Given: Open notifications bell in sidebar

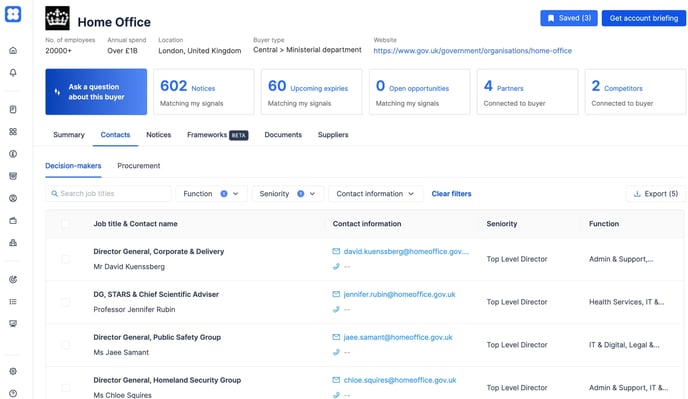Looking at the screenshot, I should [x=13, y=72].
